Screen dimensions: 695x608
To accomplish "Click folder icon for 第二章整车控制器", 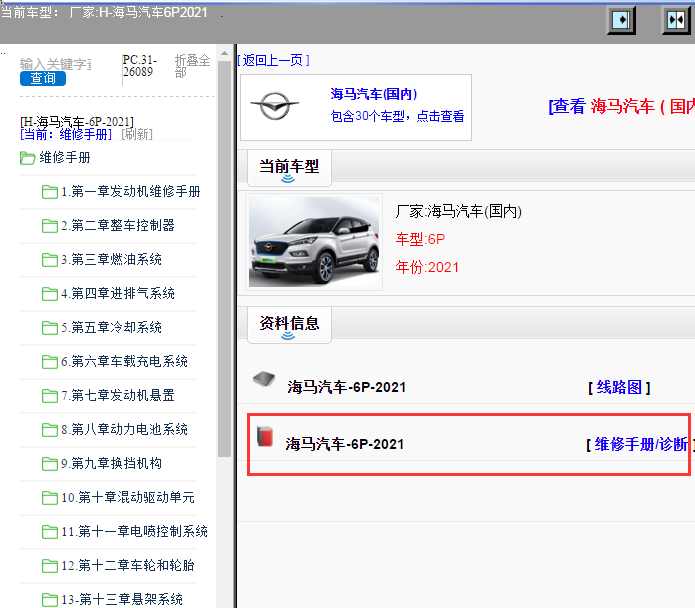I will point(50,226).
